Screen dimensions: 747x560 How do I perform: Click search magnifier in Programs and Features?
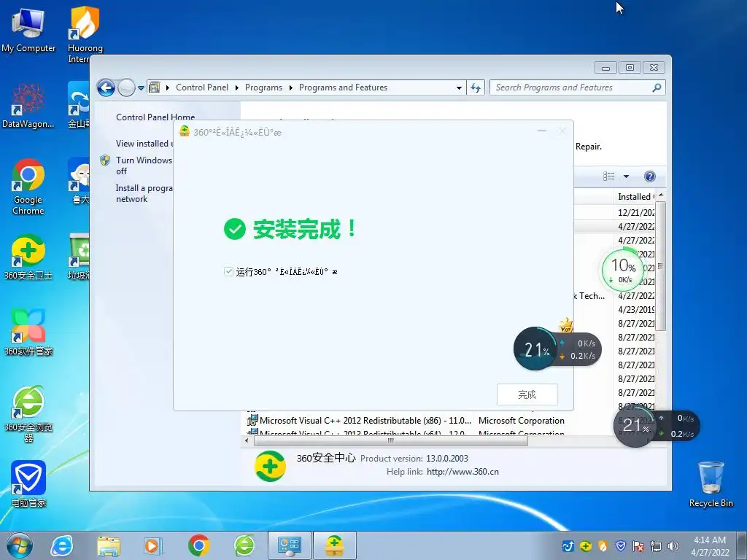coord(657,87)
